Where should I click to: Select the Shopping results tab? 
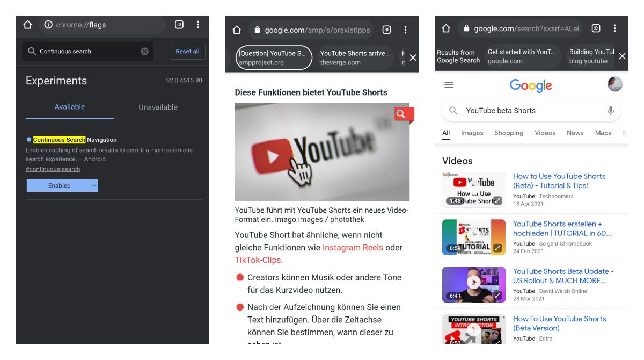click(x=509, y=133)
